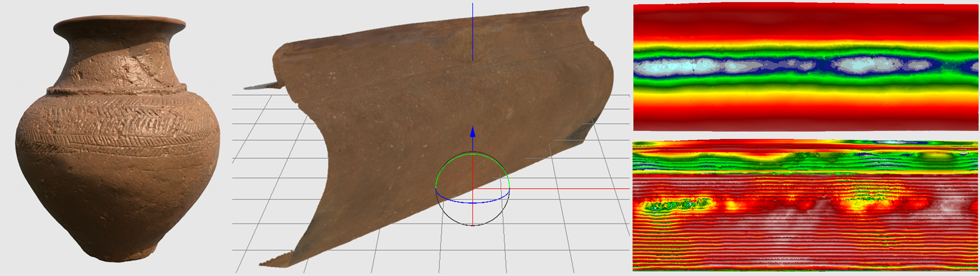Click the flared rim of the pot
The image size is (980, 276).
point(119,25)
